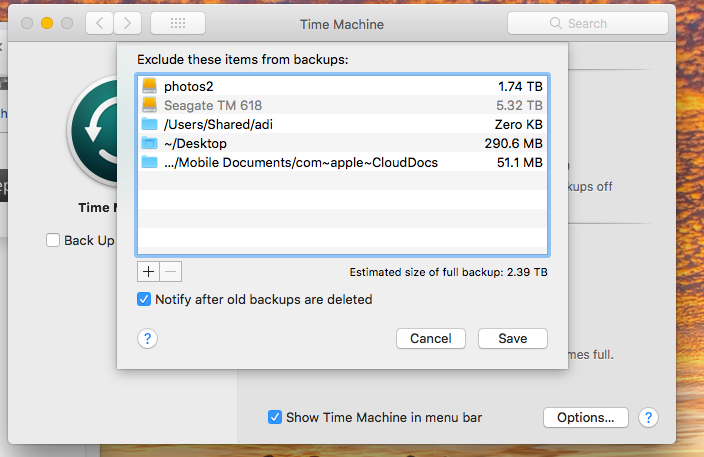The image size is (704, 457).
Task: Select the /Users/Shared/adi entry
Action: click(343, 124)
